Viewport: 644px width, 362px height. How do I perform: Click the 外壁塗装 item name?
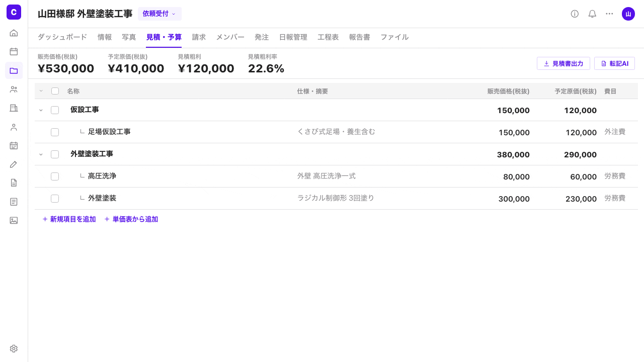point(102,198)
